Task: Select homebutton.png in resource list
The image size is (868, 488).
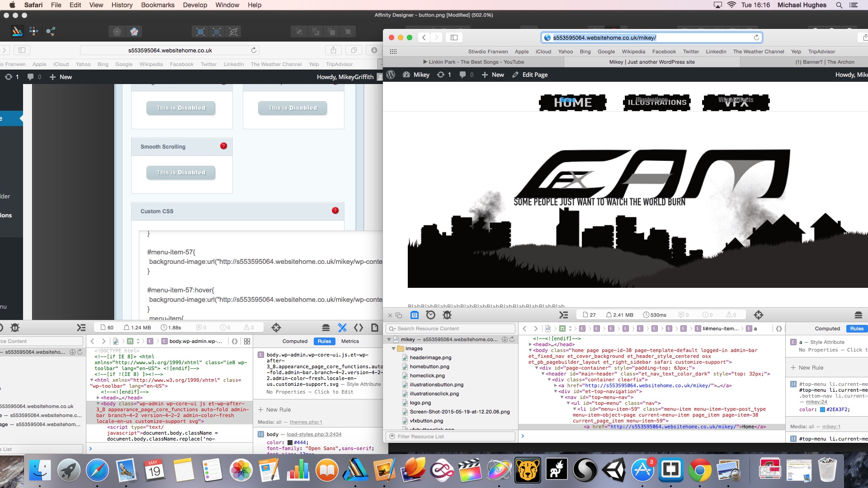Action: pyautogui.click(x=429, y=366)
